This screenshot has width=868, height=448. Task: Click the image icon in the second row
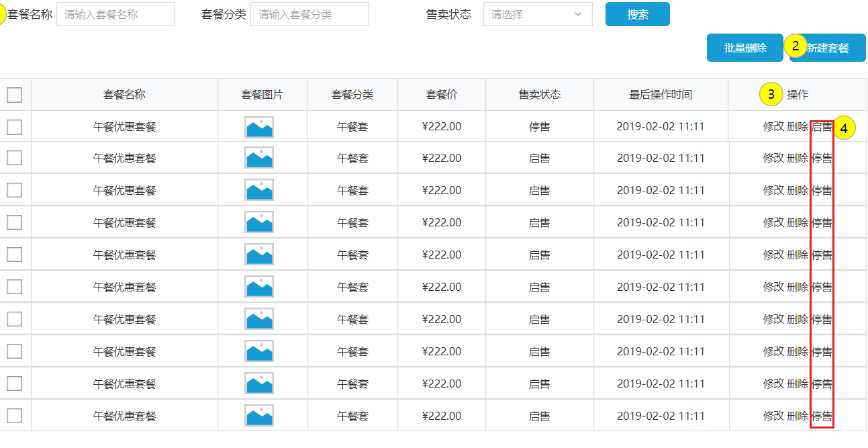tap(258, 158)
